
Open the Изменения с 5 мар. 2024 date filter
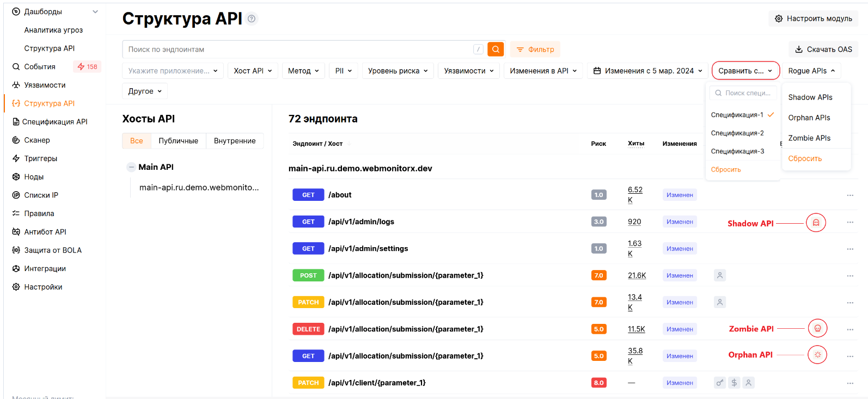tap(647, 71)
